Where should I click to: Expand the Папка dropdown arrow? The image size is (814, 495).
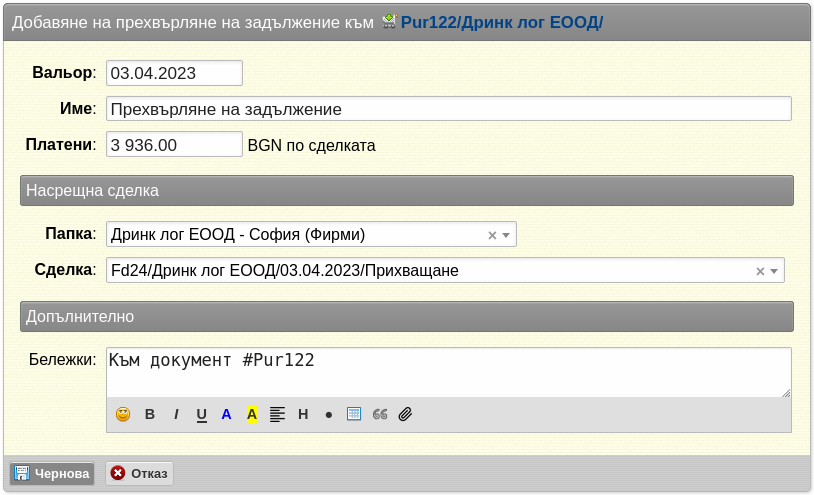tap(506, 235)
